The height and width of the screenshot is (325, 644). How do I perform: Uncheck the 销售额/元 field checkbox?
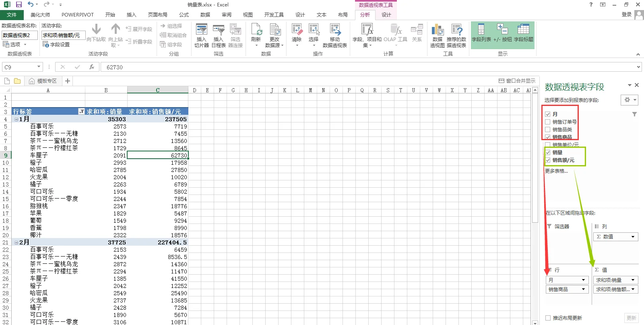coord(548,160)
